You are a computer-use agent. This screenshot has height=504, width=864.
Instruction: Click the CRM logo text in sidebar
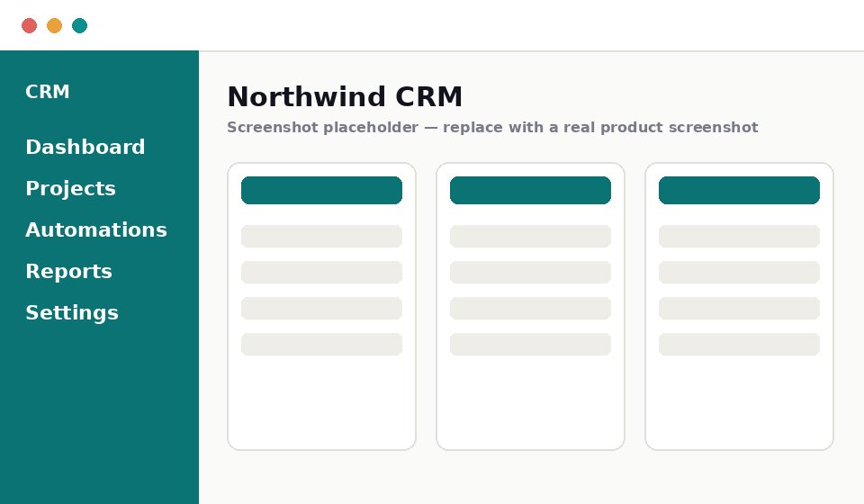click(x=48, y=92)
